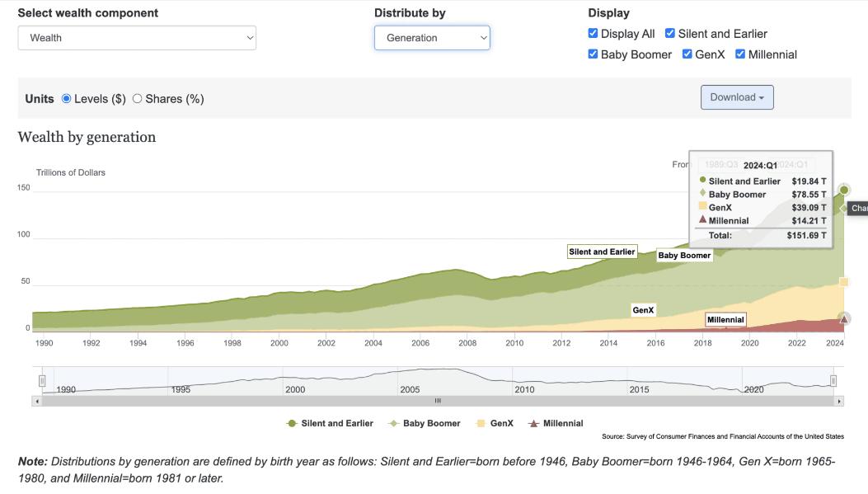Click the Millennial legend triangle icon
This screenshot has height=494, width=868.
click(x=533, y=423)
